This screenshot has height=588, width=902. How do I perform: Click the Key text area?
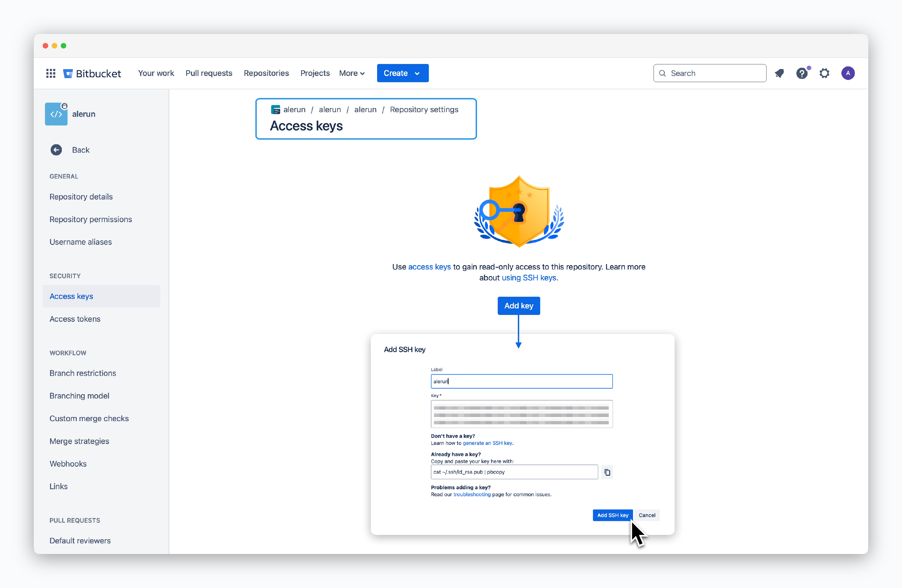tap(521, 414)
